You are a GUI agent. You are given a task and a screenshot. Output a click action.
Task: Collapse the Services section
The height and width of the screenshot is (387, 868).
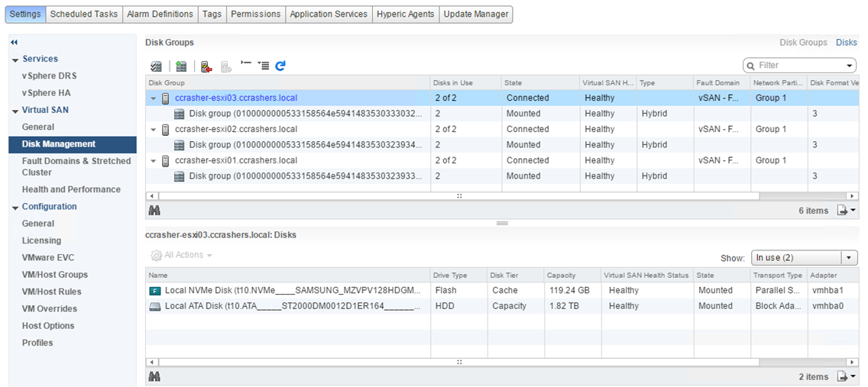(15, 60)
